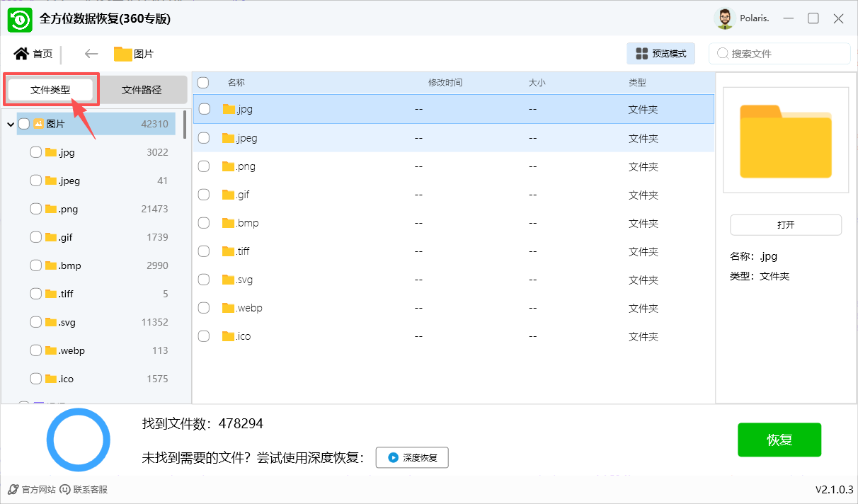Open the 官方网站 planet icon link

coord(13,489)
